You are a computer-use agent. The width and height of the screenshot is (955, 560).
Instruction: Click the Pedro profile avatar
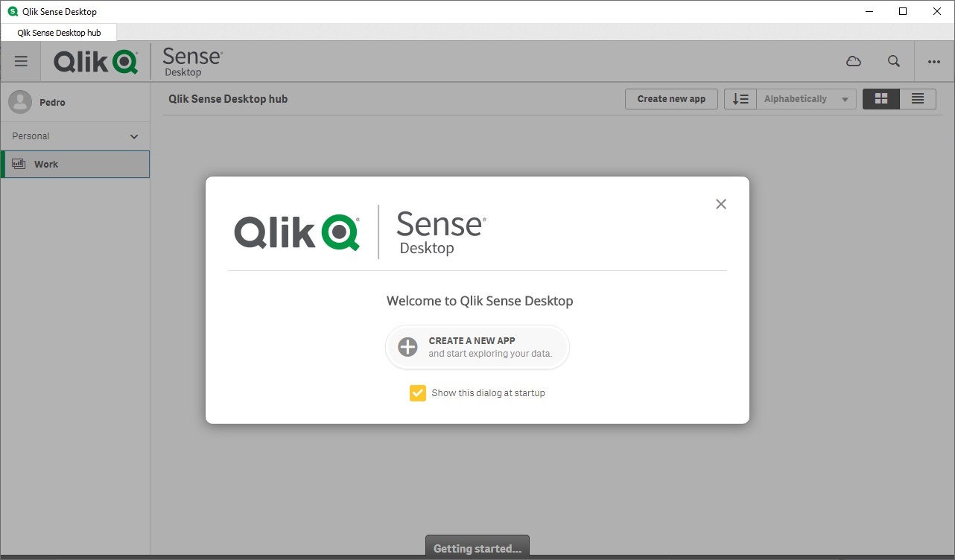click(20, 101)
